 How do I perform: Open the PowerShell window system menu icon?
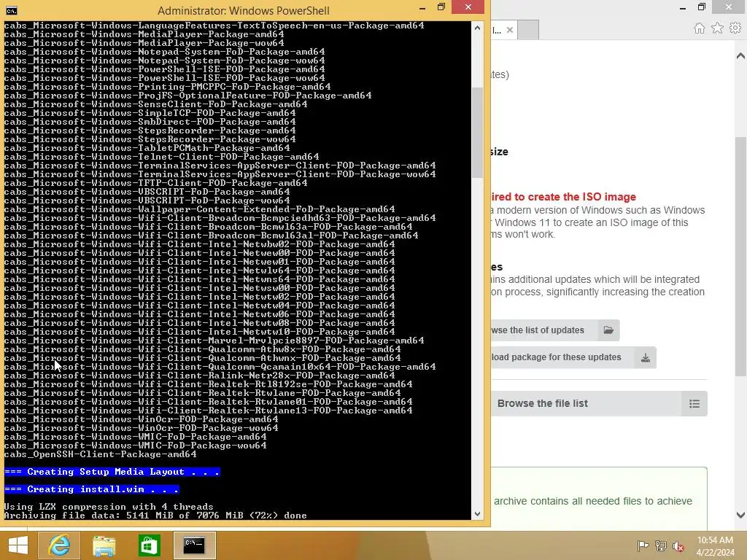12,10
